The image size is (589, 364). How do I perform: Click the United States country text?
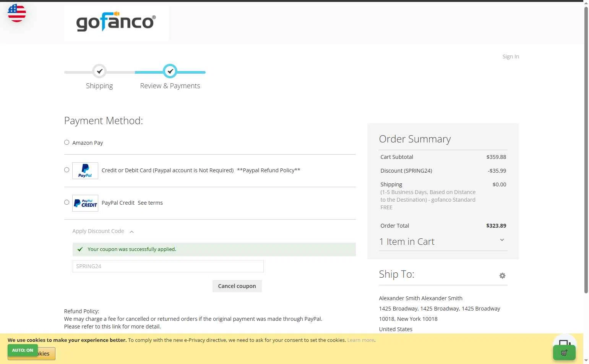pos(396,329)
